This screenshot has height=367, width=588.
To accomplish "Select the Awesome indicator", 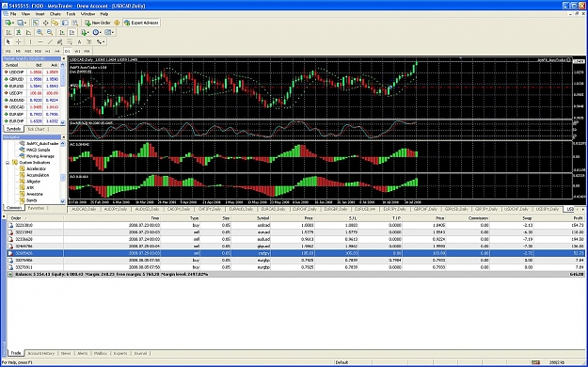I will [35, 194].
